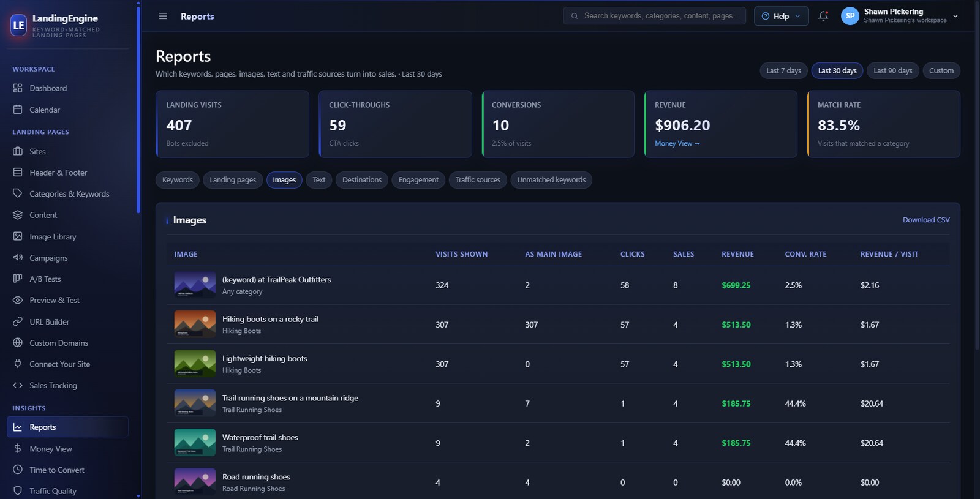Select the Text report tab
Screen dimensions: 980x499
tap(319, 180)
